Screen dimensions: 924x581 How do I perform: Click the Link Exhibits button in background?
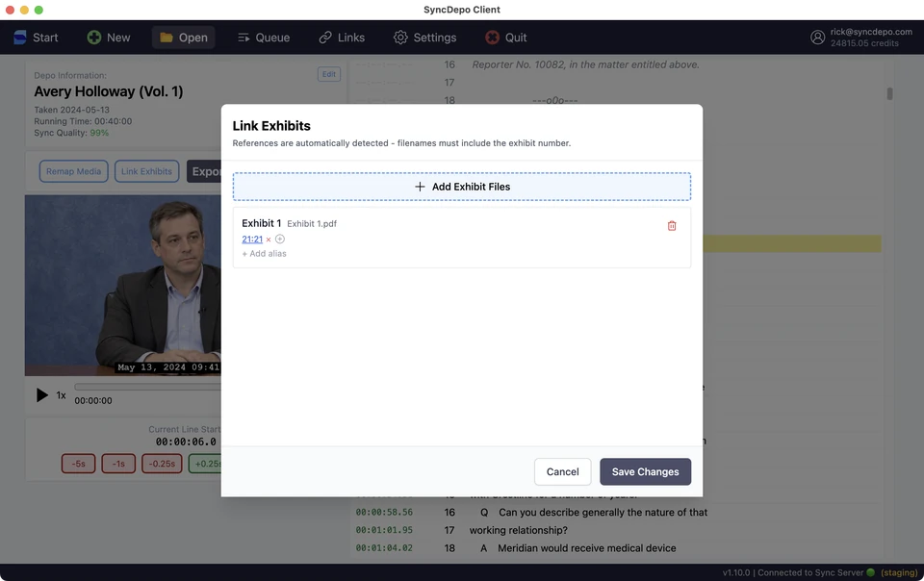[146, 171]
